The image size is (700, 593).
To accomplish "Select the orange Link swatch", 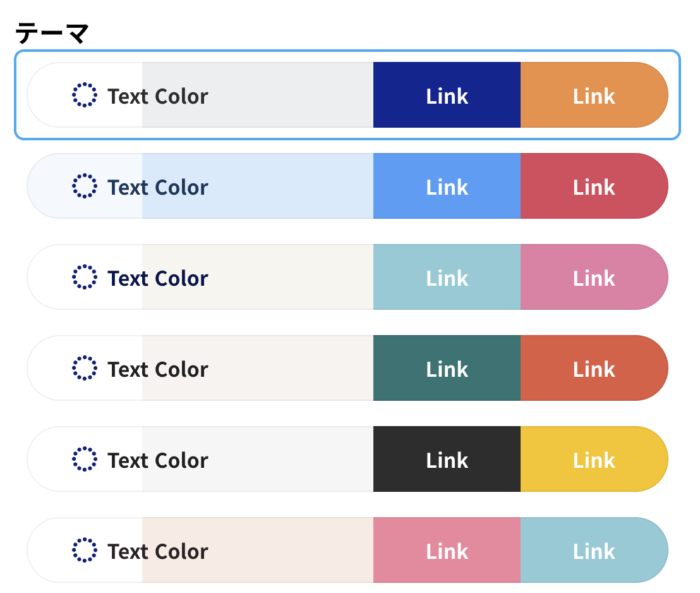I will click(x=594, y=95).
